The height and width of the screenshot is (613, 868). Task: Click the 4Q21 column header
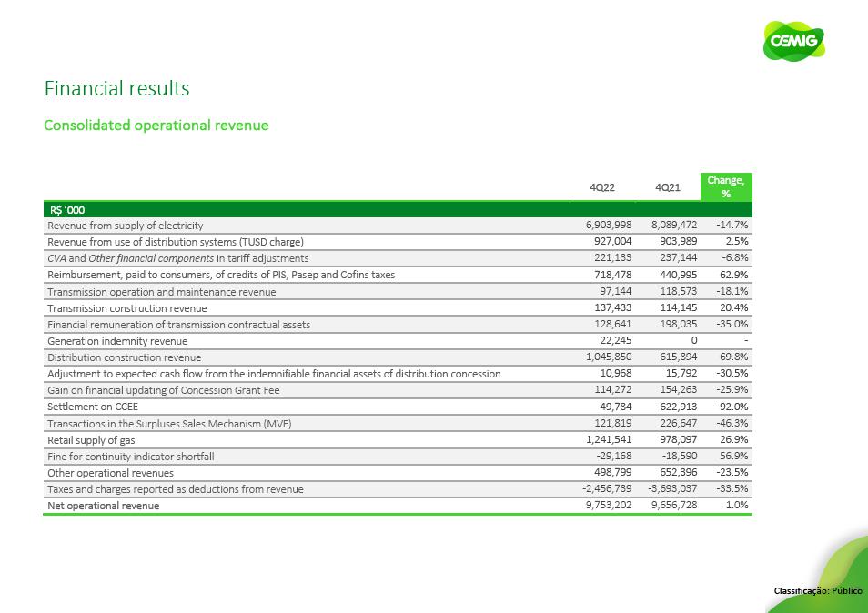pos(667,186)
